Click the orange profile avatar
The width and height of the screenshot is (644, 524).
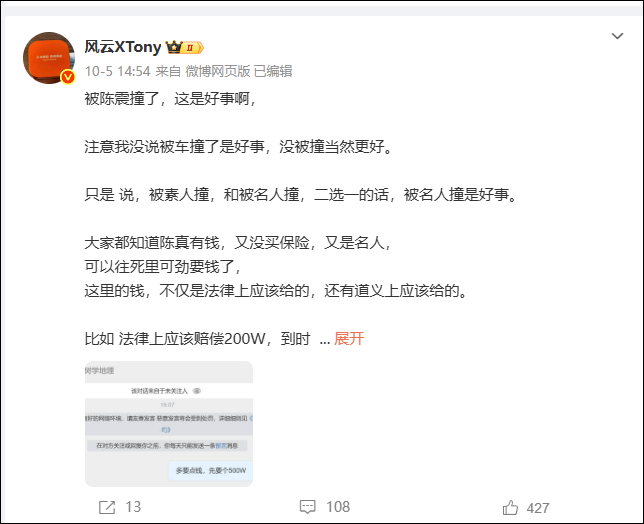click(49, 57)
